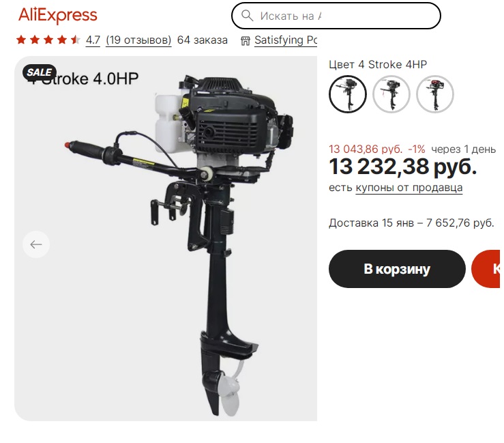Click the Доставка 15 янв delivery info
Screen dimensions: 504x443
click(411, 223)
